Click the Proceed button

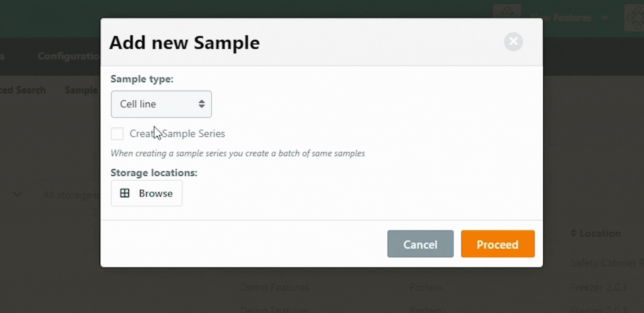point(498,244)
